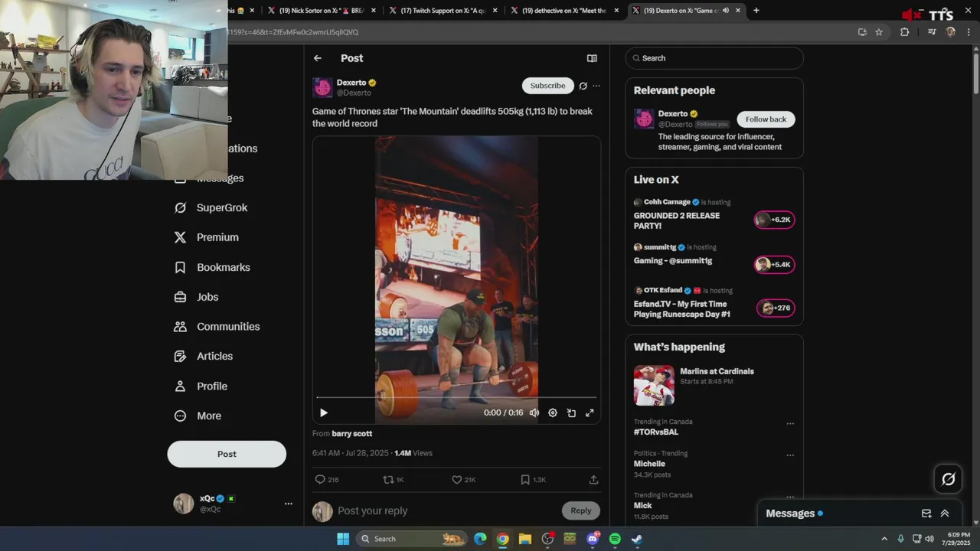980x551 pixels.
Task: Switch to Twitch Support browser tab
Action: pos(443,11)
